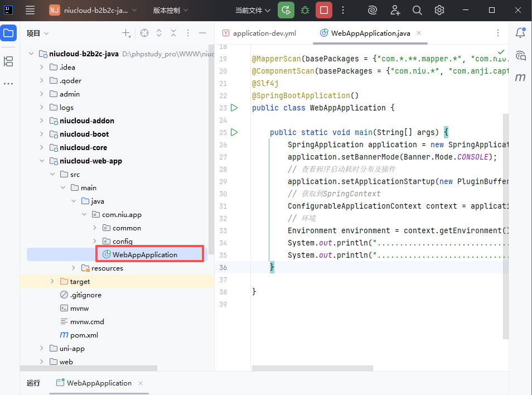Screen dimensions: 532x395
Task: Stop the running application
Action: [x=323, y=10]
